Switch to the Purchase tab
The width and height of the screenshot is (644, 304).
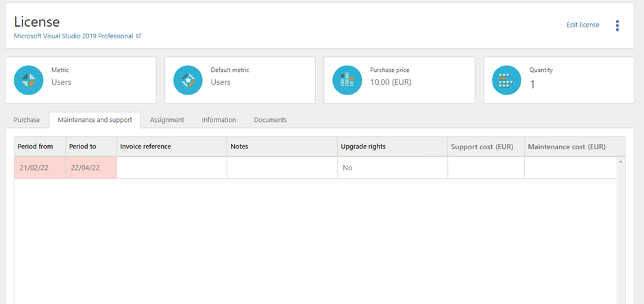pos(27,120)
